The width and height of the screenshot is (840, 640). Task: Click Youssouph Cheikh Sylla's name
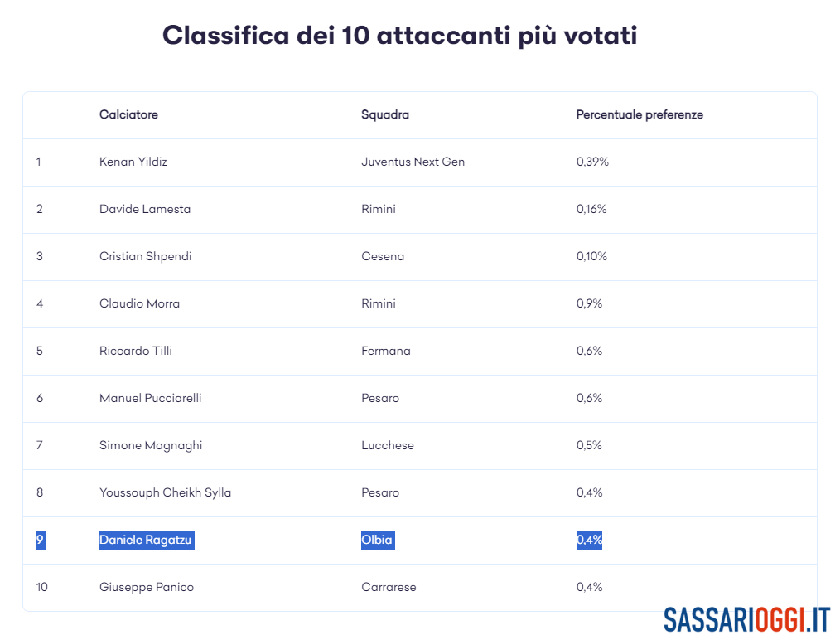click(166, 492)
